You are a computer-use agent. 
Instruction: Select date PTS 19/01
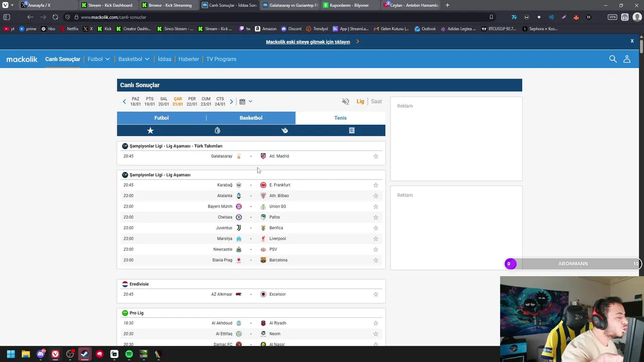[x=149, y=102]
